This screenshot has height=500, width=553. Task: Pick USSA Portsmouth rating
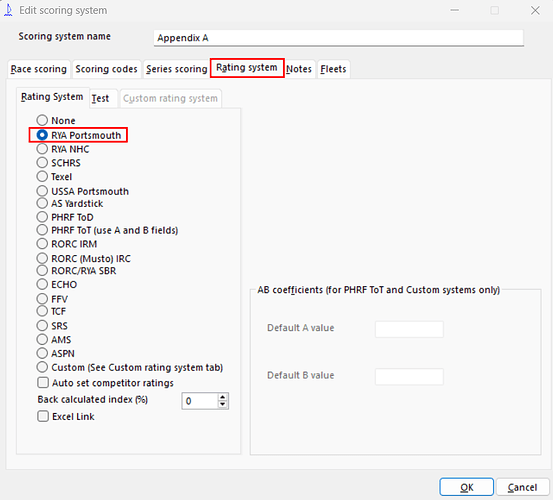42,191
